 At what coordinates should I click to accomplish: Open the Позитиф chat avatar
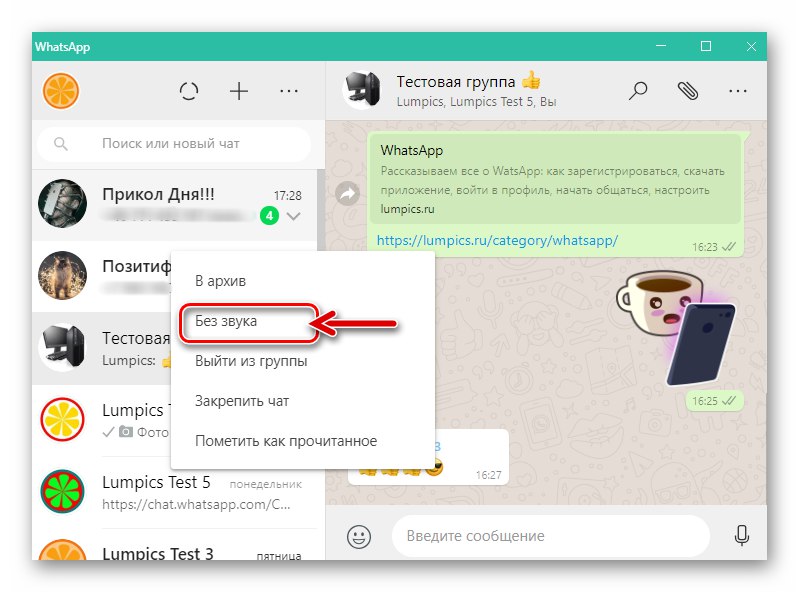(62, 275)
